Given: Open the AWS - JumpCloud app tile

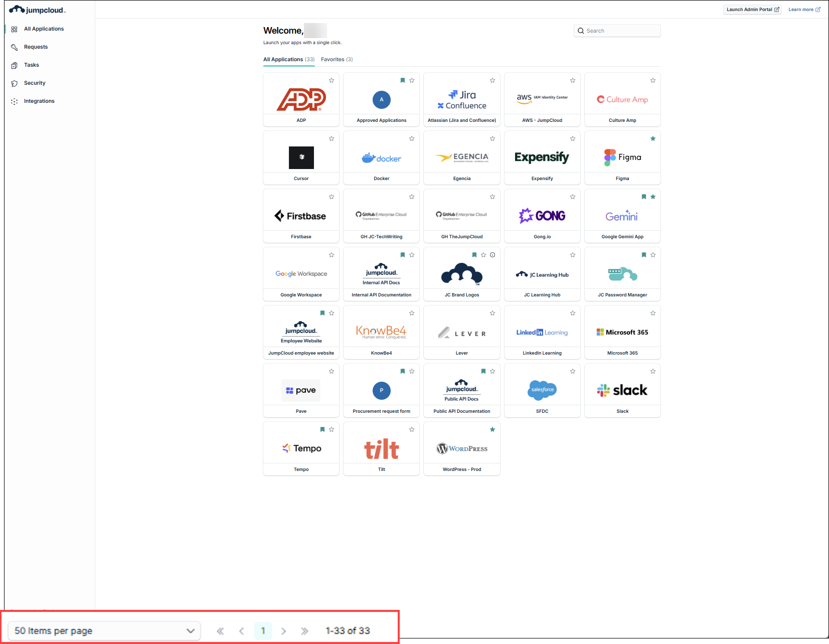Looking at the screenshot, I should [x=542, y=99].
